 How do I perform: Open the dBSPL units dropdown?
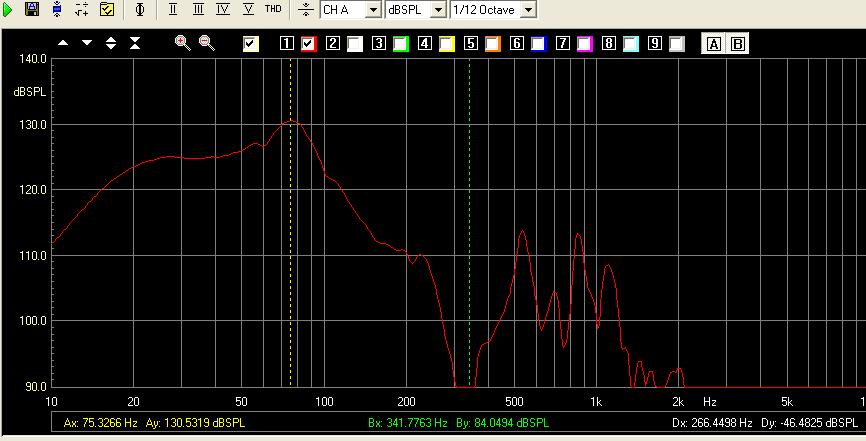[438, 10]
